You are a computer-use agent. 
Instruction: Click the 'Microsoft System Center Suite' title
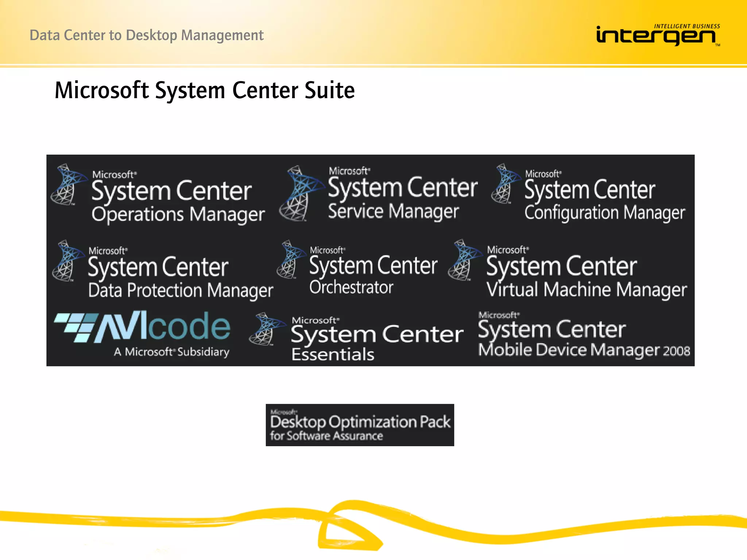pos(205,90)
